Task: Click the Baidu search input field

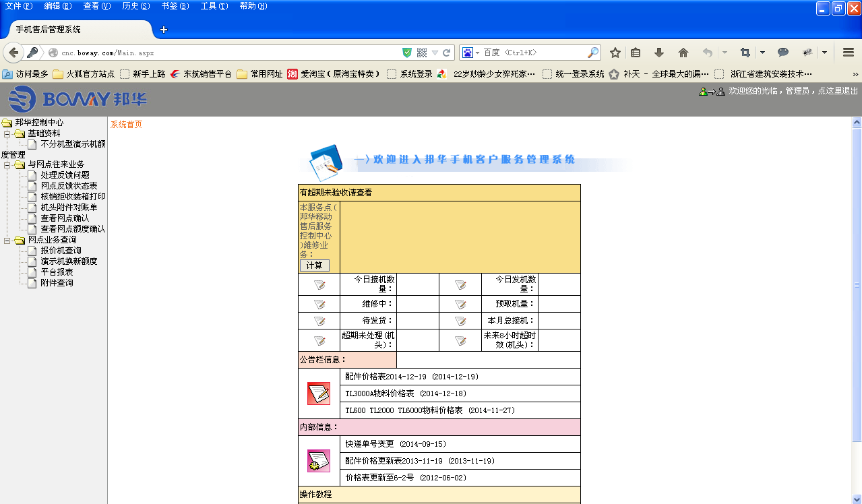Action: (532, 53)
